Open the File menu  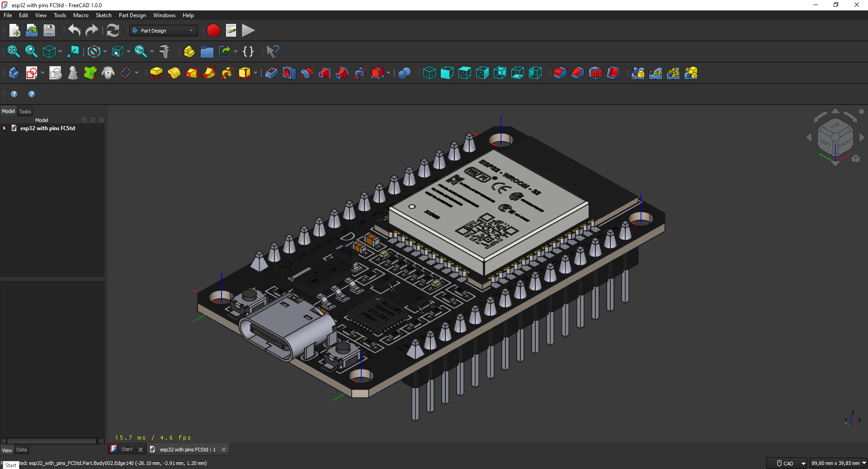[8, 15]
